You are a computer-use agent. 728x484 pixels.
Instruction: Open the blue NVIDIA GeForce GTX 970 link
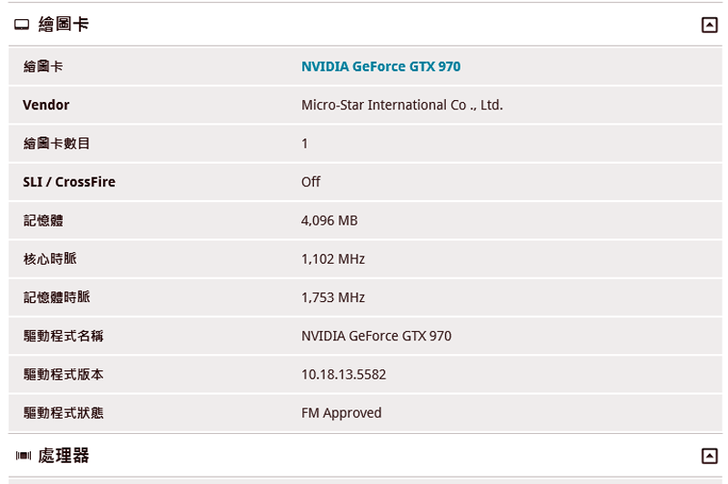[x=380, y=67]
